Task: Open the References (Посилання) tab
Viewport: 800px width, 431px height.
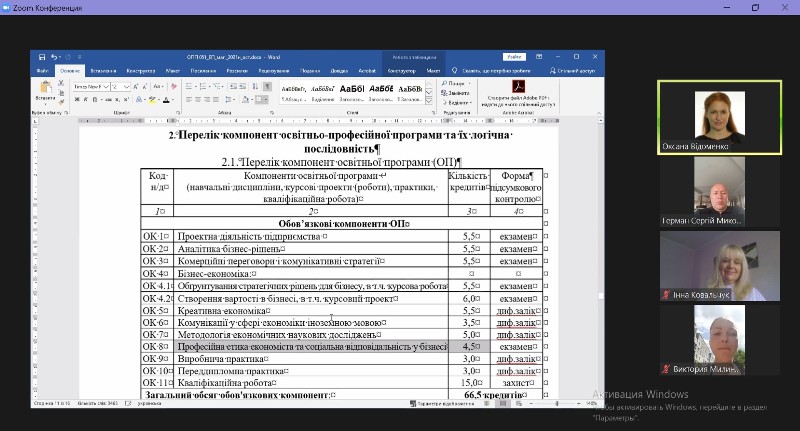Action: click(203, 71)
